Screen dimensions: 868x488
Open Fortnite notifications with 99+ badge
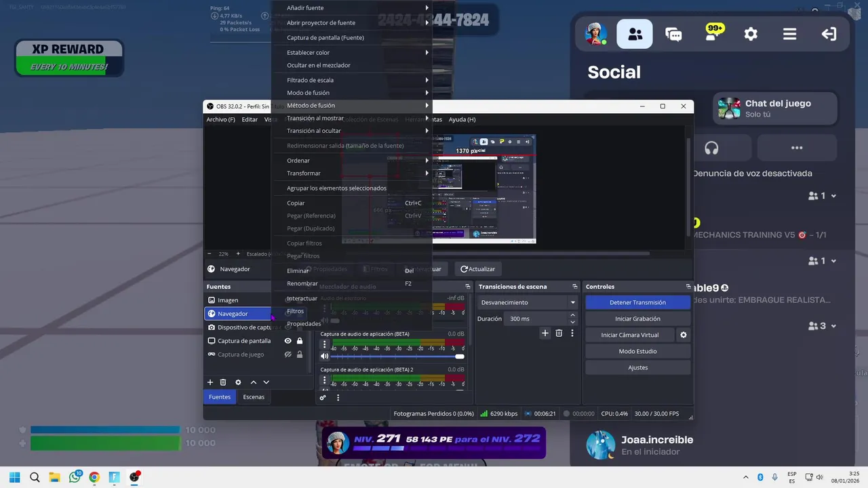713,33
